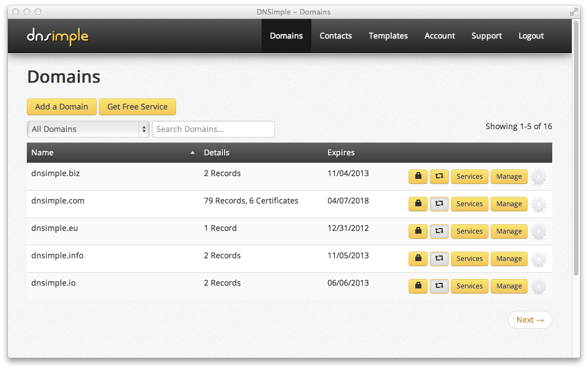
Task: Click the lock icon for dnsimple.io
Action: (x=418, y=286)
